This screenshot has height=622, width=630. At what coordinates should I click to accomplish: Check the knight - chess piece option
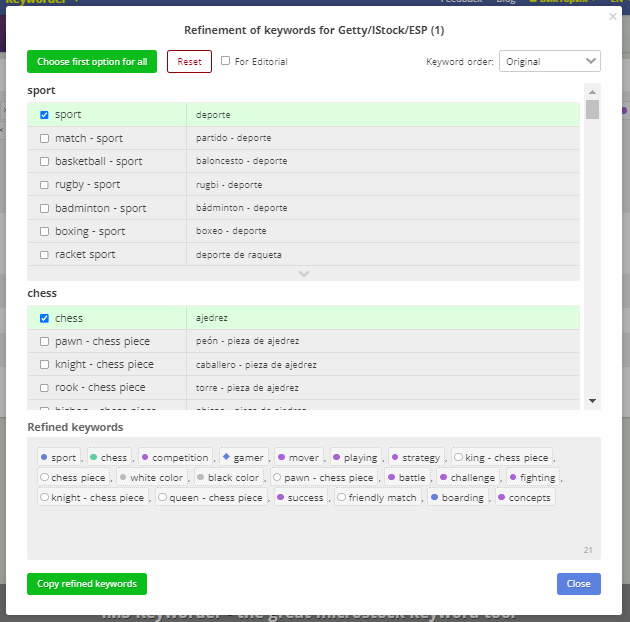tap(44, 364)
